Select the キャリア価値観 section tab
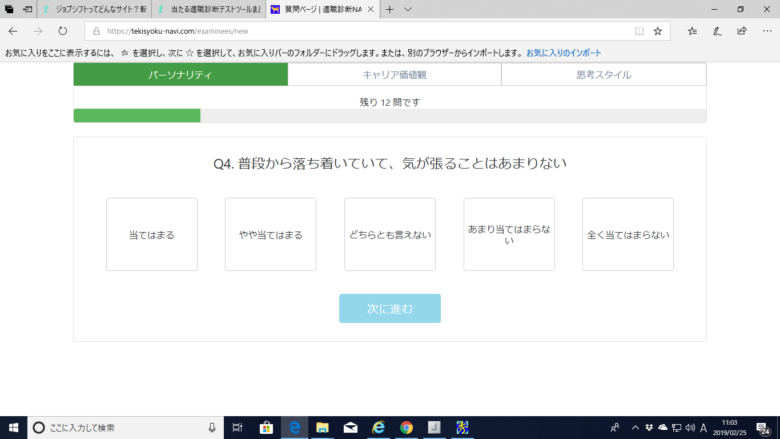The width and height of the screenshot is (780, 439). click(394, 75)
